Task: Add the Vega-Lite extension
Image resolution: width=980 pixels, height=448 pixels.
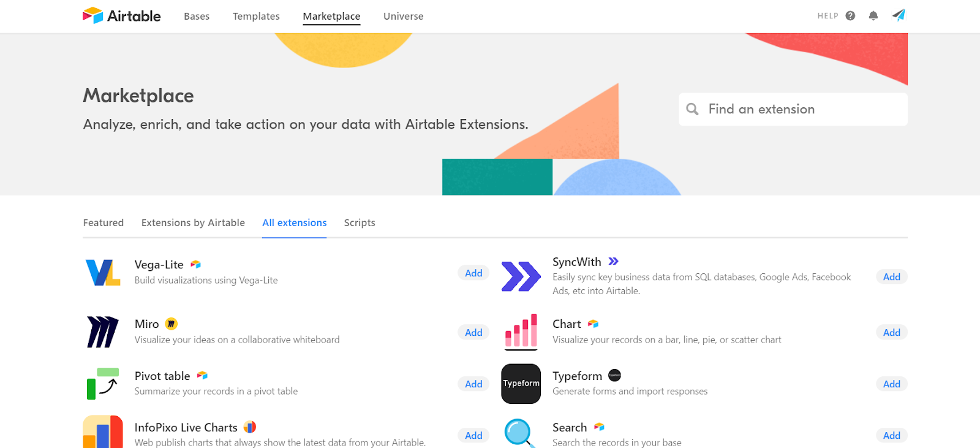Action: point(473,273)
